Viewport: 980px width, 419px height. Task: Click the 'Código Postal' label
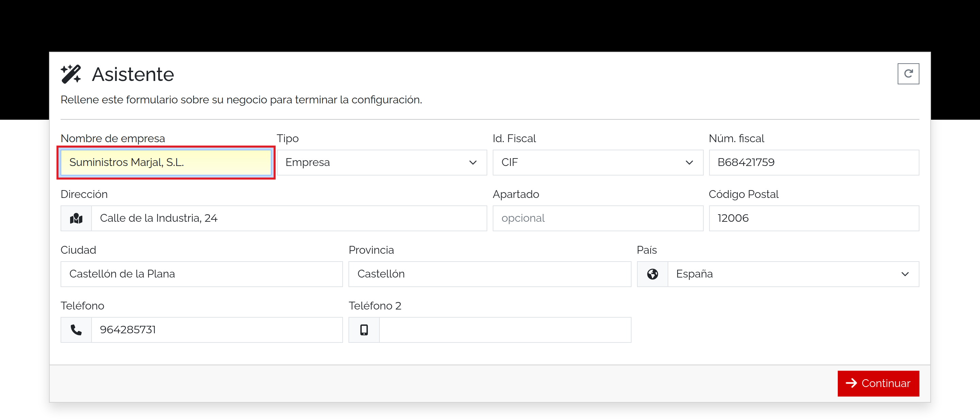pyautogui.click(x=744, y=194)
